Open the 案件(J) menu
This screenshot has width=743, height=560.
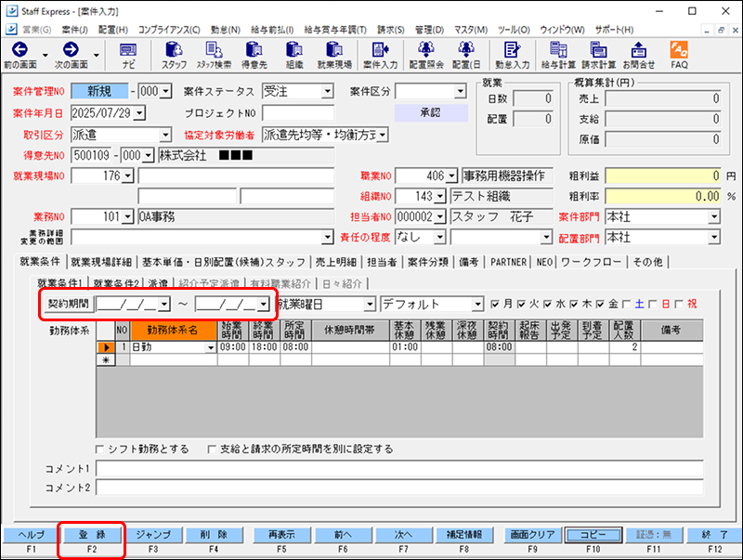point(75,30)
